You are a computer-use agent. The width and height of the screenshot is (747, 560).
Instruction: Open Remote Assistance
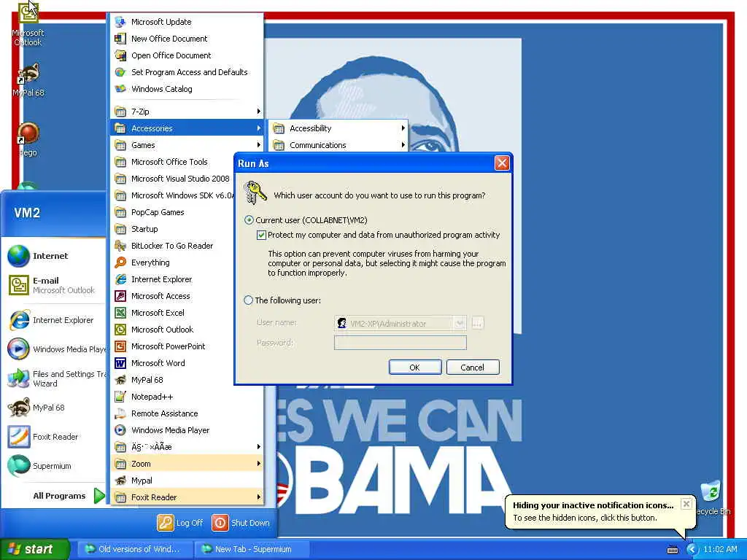point(187,413)
